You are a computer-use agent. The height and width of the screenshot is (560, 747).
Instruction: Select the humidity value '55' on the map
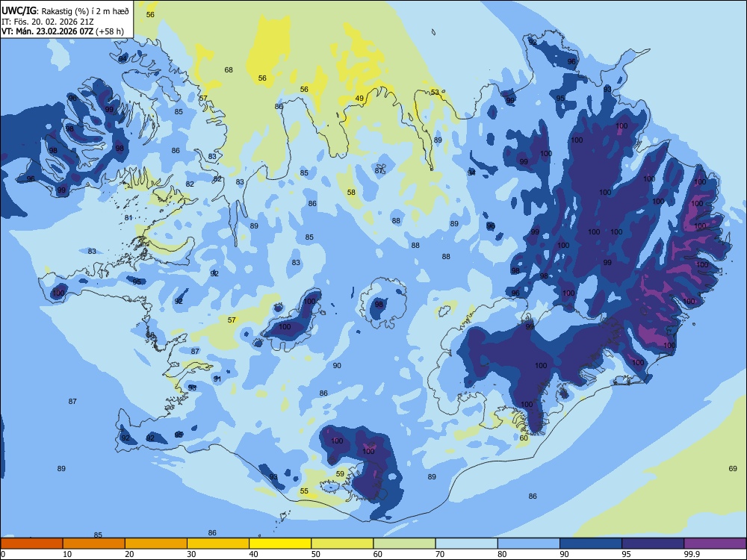304,491
